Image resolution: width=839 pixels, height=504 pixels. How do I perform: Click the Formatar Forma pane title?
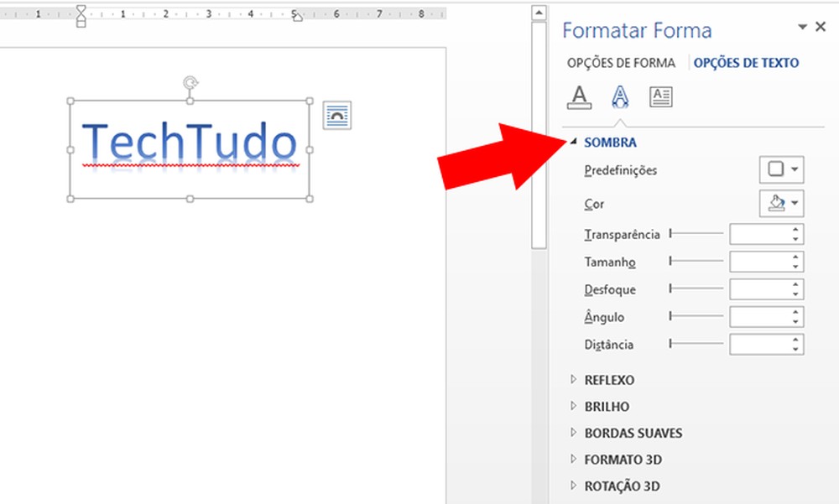tap(637, 30)
